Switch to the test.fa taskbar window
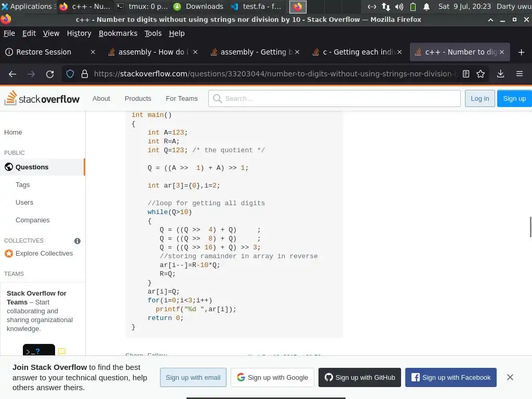Screen dimensions: 532x399 (256, 6)
